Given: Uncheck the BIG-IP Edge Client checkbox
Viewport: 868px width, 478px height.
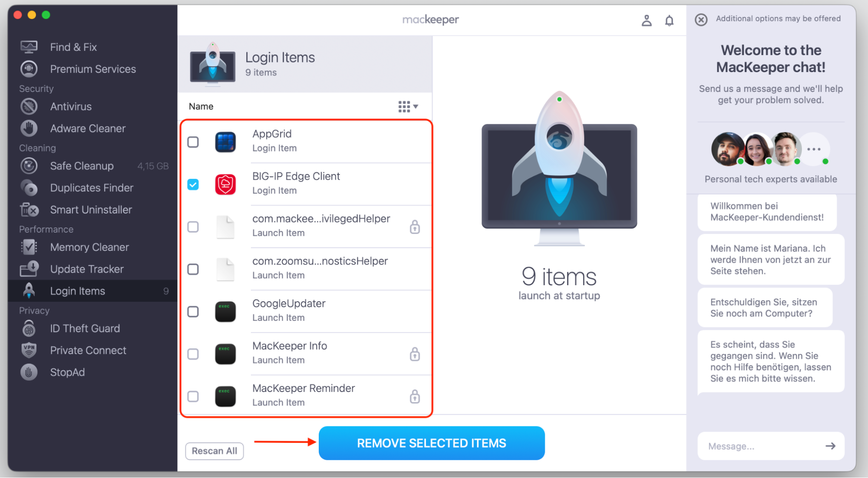Looking at the screenshot, I should pos(193,185).
